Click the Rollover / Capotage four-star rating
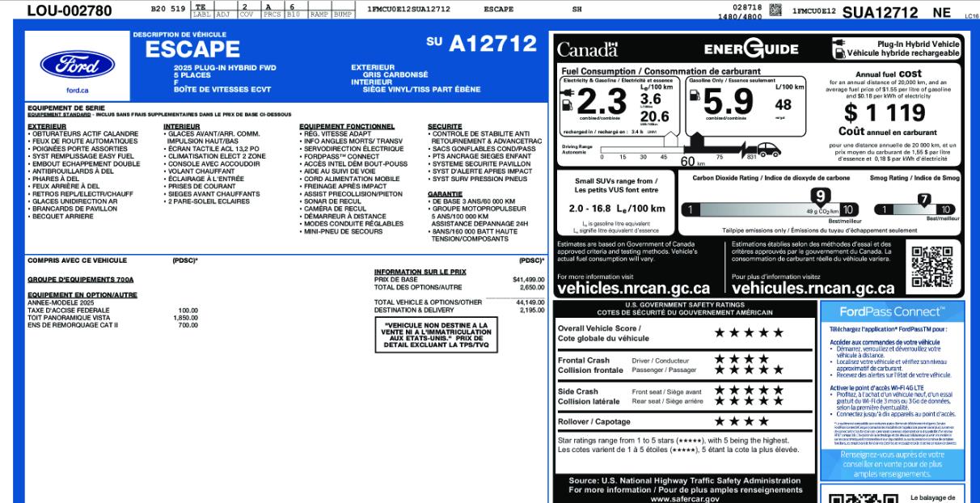 point(741,421)
